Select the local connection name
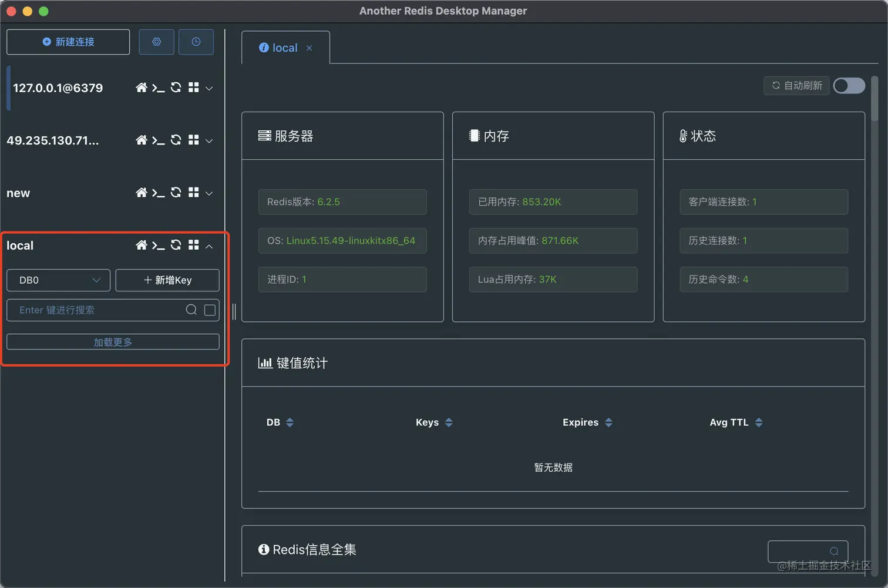888x588 pixels. [x=20, y=246]
